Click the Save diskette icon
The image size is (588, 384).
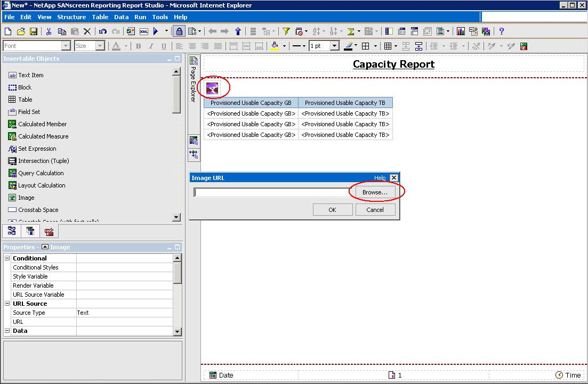[33, 31]
